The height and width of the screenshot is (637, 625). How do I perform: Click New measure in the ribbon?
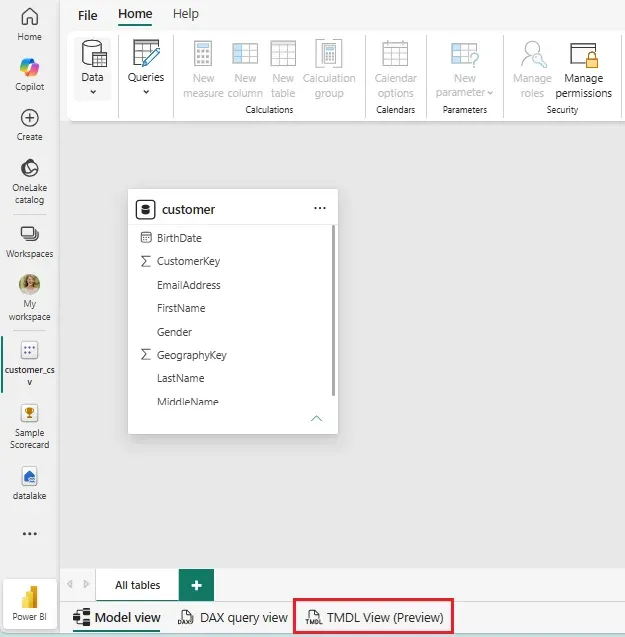(203, 69)
